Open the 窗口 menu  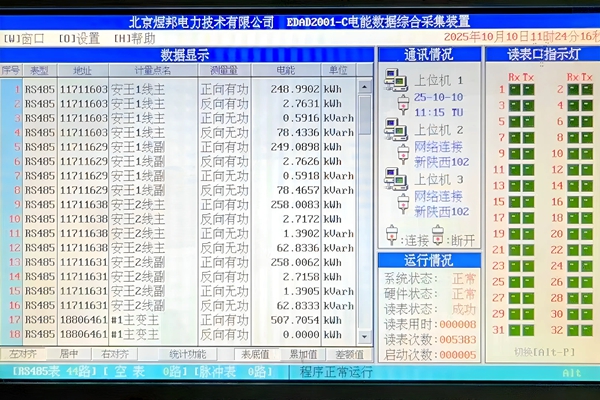click(x=24, y=38)
